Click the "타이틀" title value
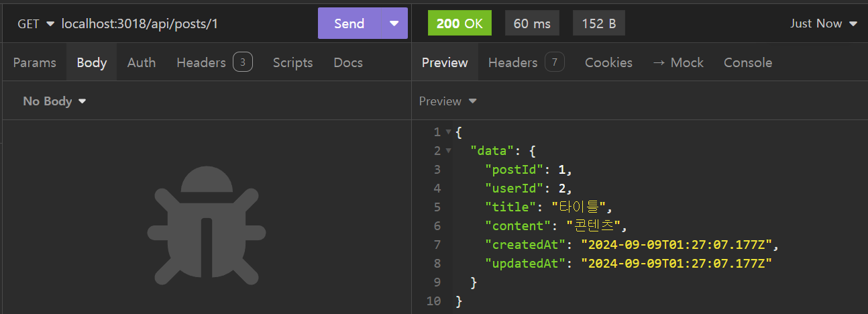Viewport: 868px width, 314px height. click(580, 207)
